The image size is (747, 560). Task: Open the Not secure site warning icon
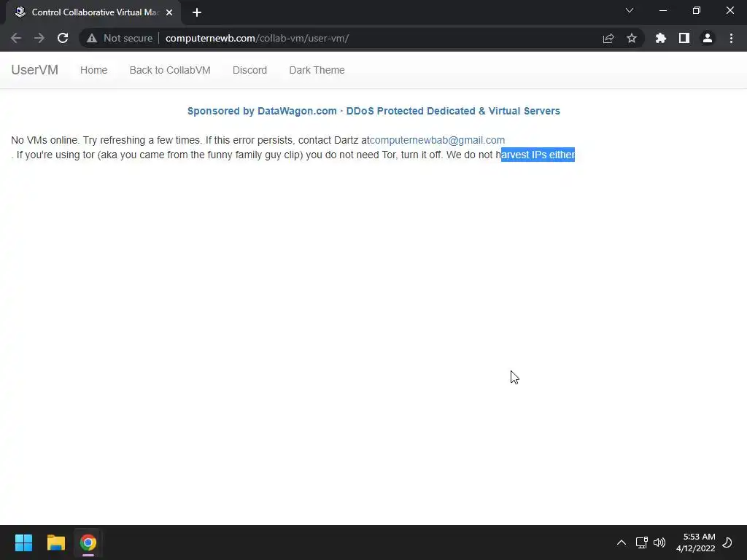[92, 38]
